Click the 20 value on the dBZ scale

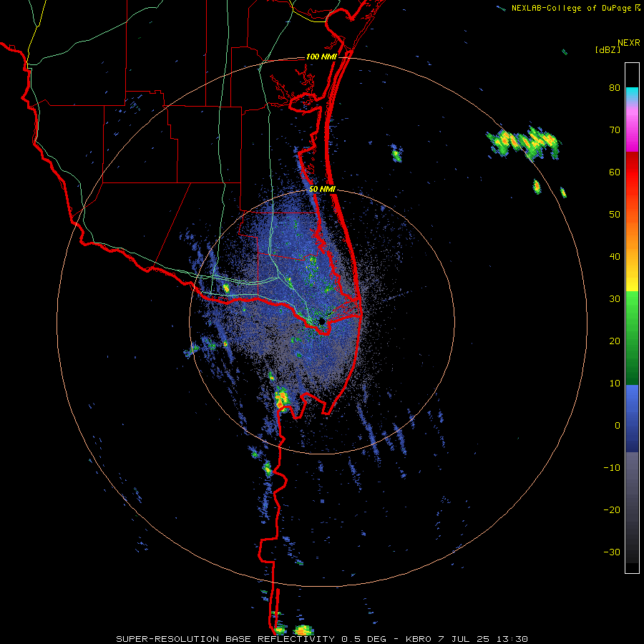615,341
